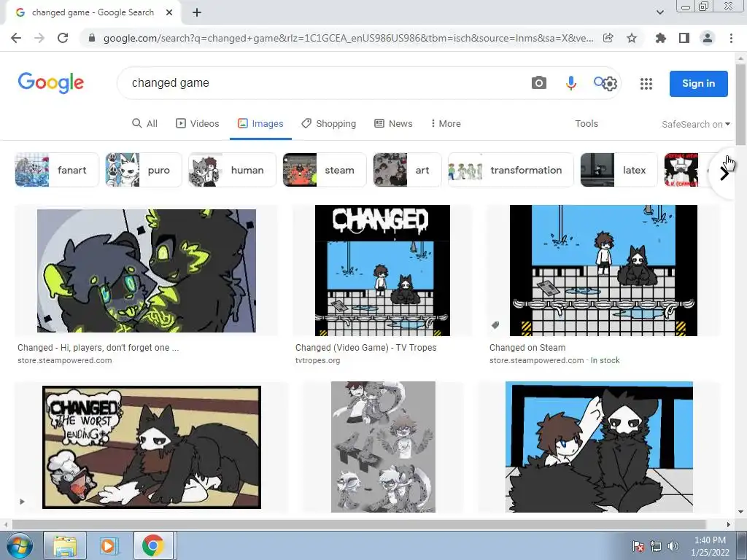The height and width of the screenshot is (560, 747).
Task: Open the Extensions puzzle icon
Action: (660, 38)
